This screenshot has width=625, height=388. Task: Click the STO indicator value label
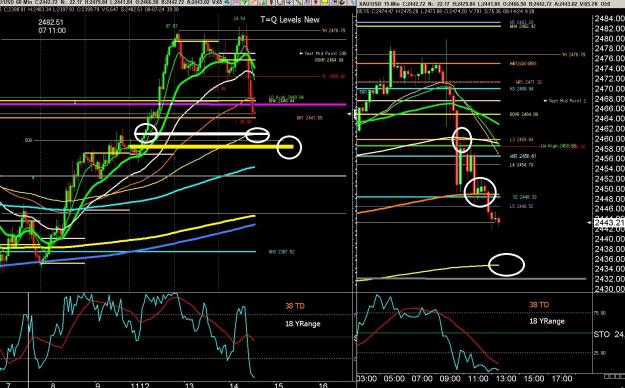coord(609,334)
